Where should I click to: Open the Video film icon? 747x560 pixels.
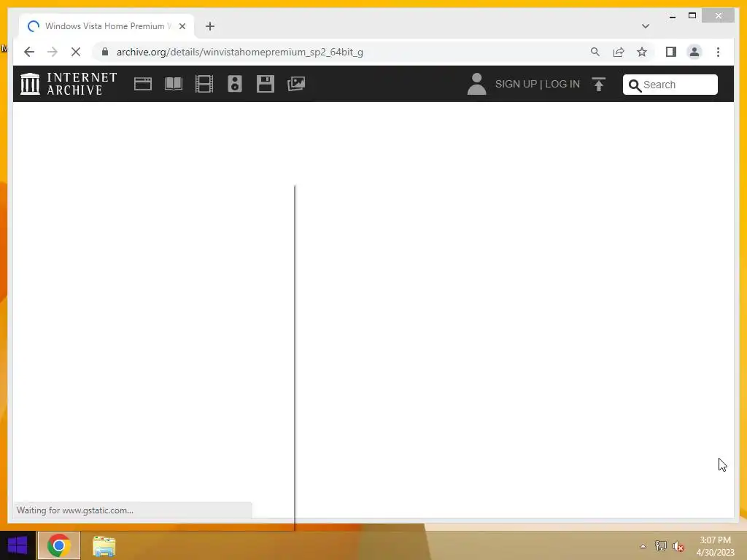point(204,84)
